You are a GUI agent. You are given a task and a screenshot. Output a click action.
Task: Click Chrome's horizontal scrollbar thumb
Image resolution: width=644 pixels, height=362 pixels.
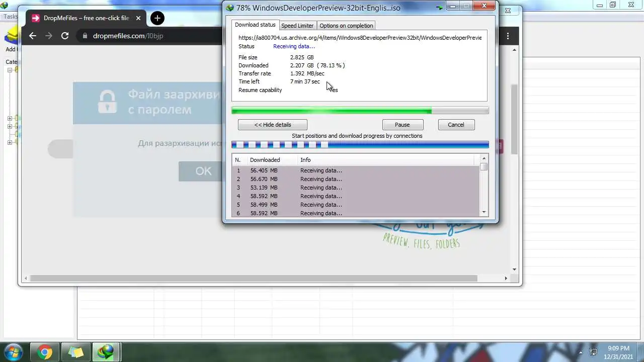tap(254, 278)
